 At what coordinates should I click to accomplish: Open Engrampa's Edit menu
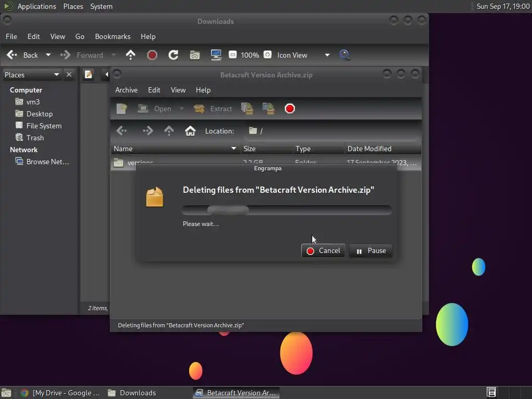[x=154, y=90]
